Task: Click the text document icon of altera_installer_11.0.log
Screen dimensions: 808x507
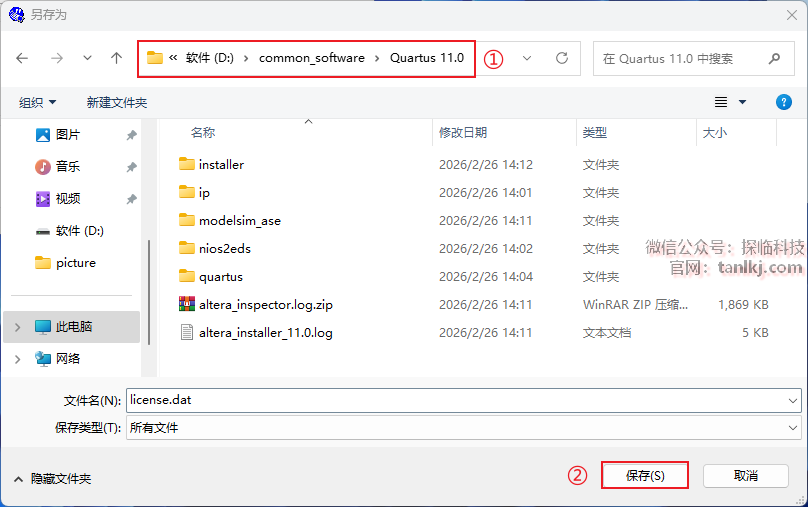Action: (x=187, y=332)
